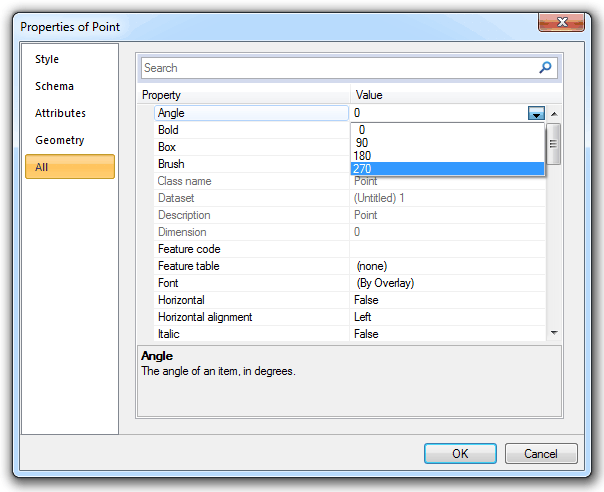Viewport: 604px width, 492px height.
Task: Select the All tab
Action: click(70, 167)
